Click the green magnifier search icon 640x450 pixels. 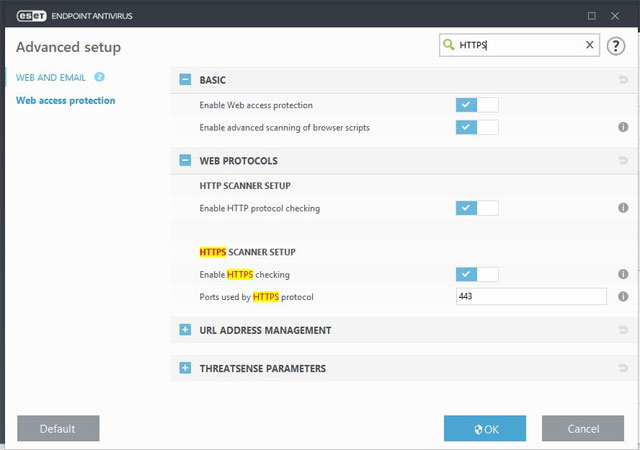pyautogui.click(x=449, y=44)
